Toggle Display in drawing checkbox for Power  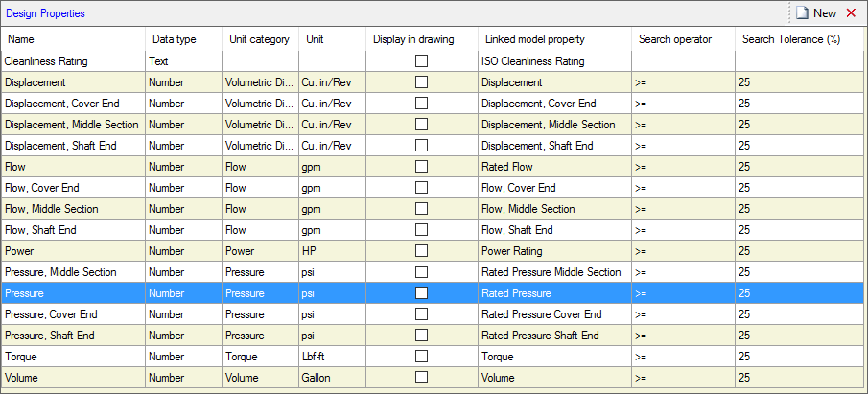tap(421, 251)
